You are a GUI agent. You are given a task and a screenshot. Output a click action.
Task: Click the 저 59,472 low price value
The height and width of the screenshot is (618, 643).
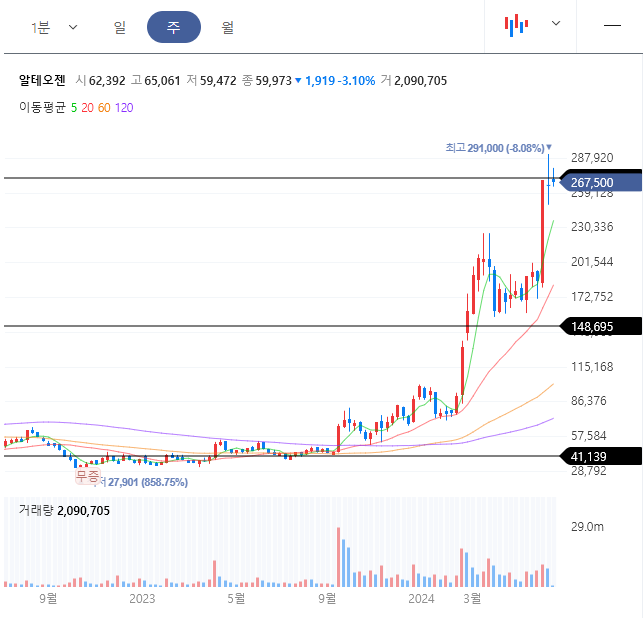pos(211,80)
